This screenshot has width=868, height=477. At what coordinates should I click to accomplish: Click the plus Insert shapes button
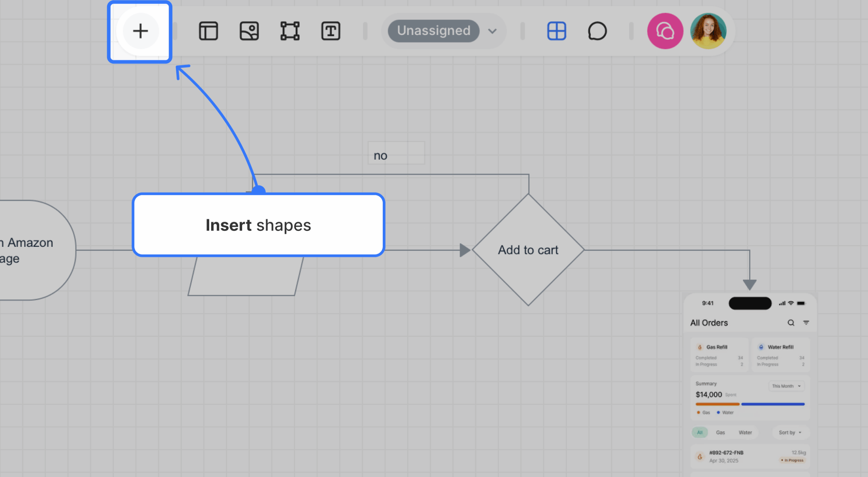[x=140, y=31]
